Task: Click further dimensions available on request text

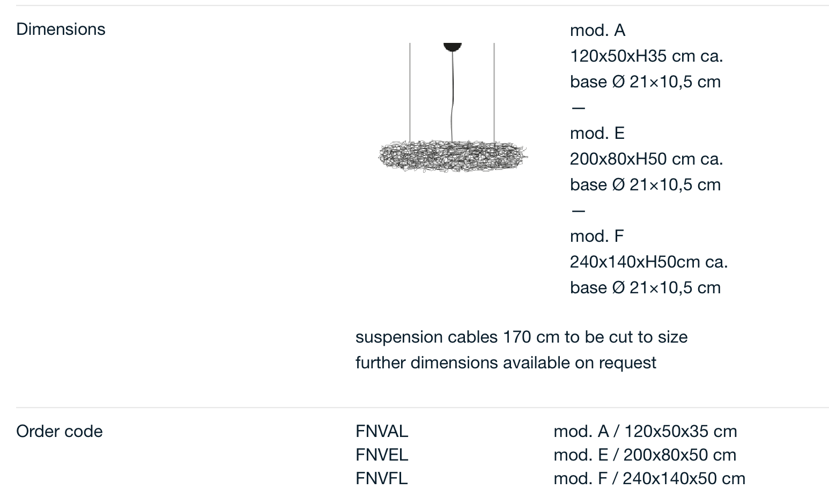Action: (x=506, y=362)
